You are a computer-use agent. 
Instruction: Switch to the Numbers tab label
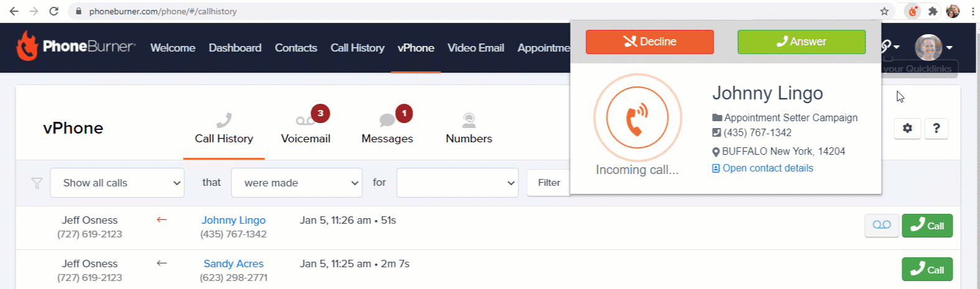click(x=469, y=139)
